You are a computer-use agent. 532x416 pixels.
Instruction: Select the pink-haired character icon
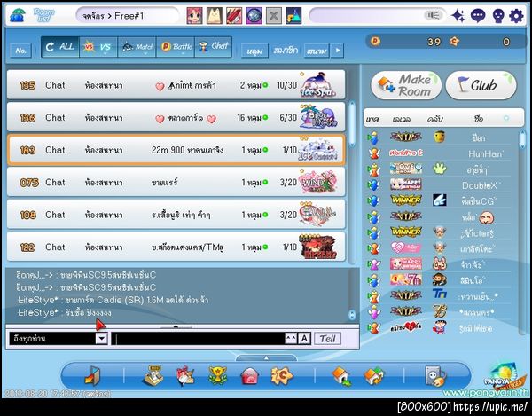(195, 16)
